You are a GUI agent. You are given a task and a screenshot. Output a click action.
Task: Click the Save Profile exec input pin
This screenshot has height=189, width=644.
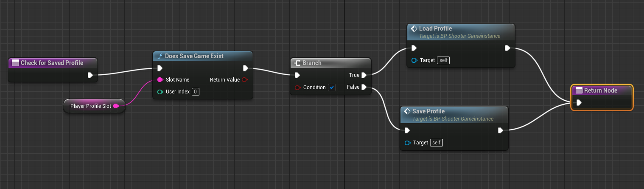click(x=407, y=130)
